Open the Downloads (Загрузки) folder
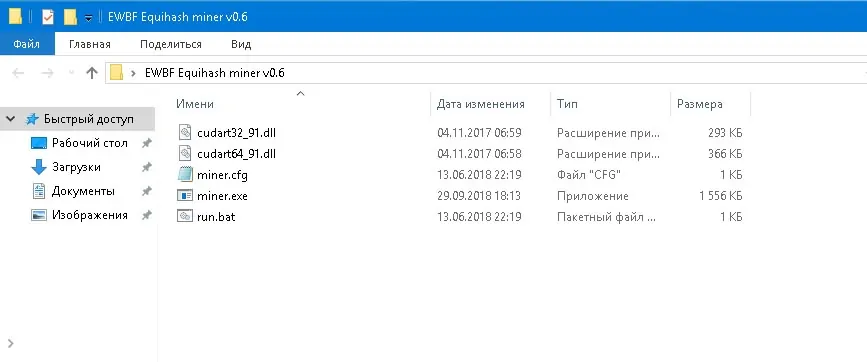867x362 pixels. pyautogui.click(x=76, y=167)
